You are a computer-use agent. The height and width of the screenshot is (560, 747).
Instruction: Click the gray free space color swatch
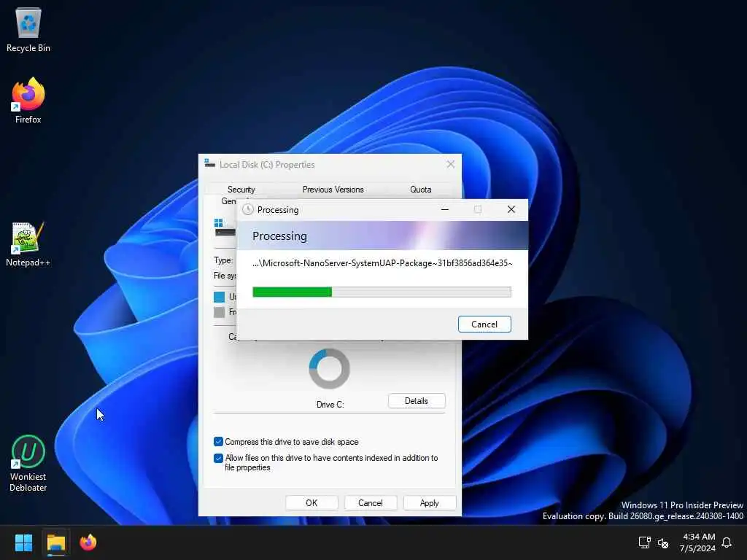(219, 312)
